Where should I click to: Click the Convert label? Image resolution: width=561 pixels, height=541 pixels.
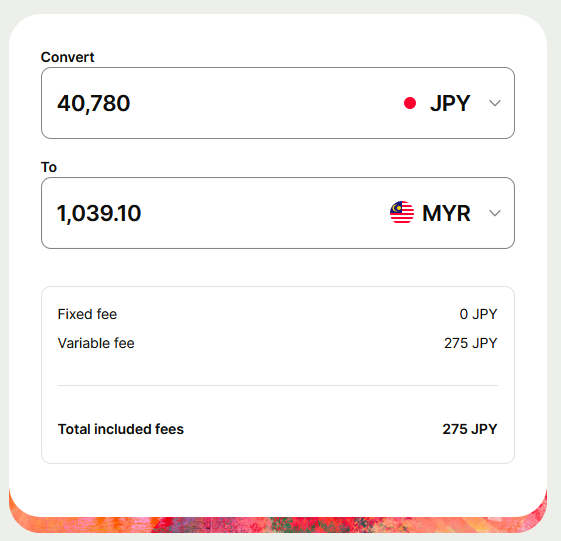pyautogui.click(x=67, y=57)
